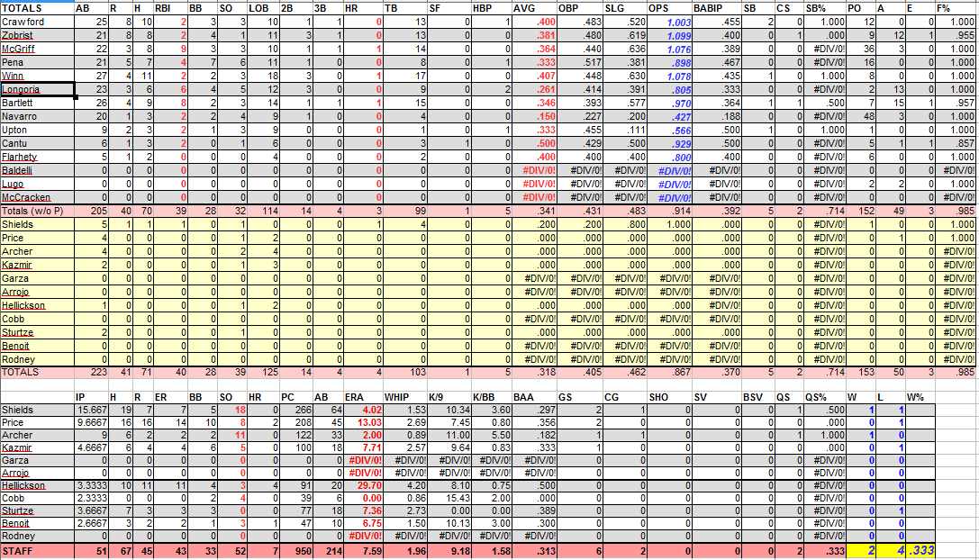The image size is (979, 560).
Task: Select the TB column header
Action: point(405,8)
